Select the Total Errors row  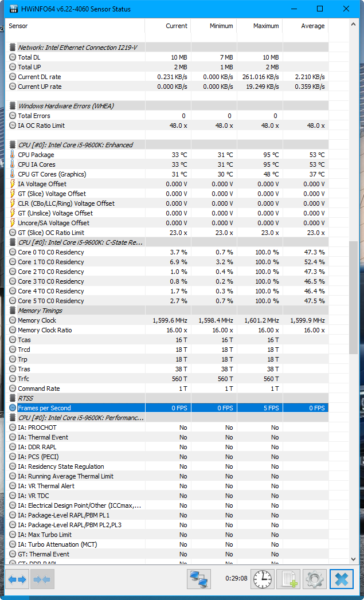point(167,116)
